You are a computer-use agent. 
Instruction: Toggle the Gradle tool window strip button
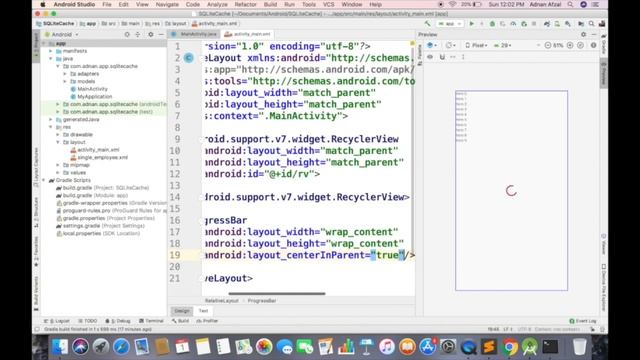click(x=604, y=45)
